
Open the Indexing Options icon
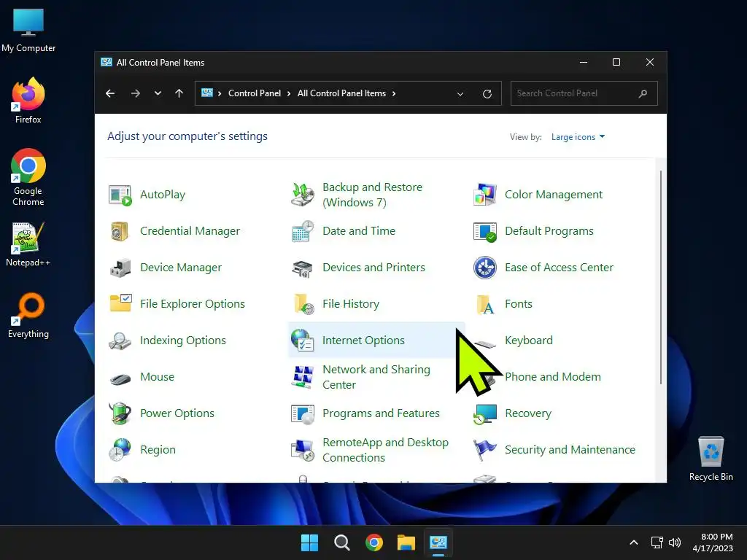point(120,341)
